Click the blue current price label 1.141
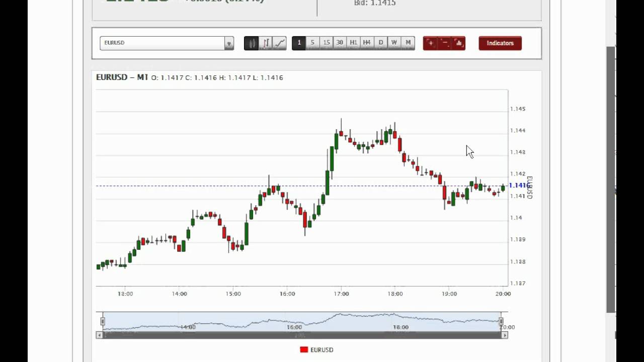The image size is (644, 362). point(518,186)
